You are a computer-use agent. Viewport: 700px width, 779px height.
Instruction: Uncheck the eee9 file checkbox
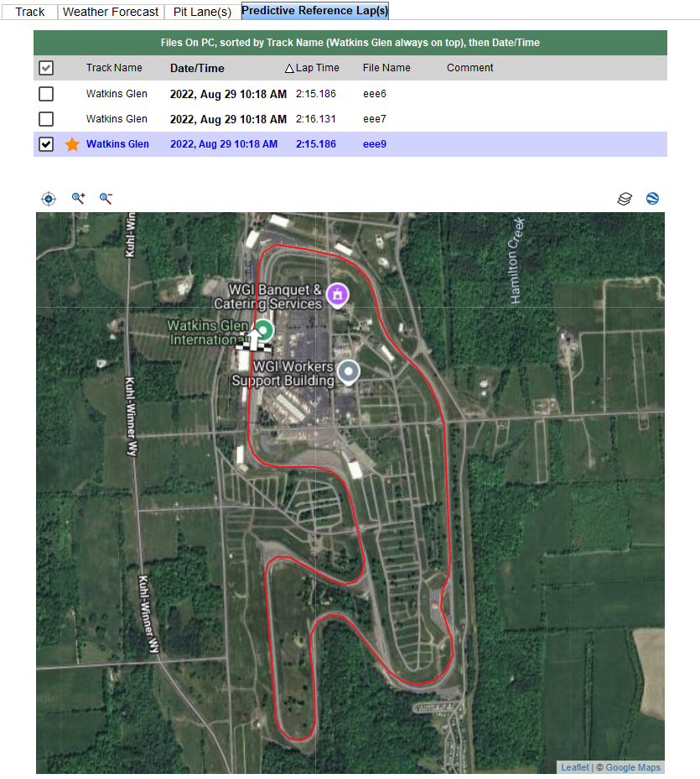point(46,144)
